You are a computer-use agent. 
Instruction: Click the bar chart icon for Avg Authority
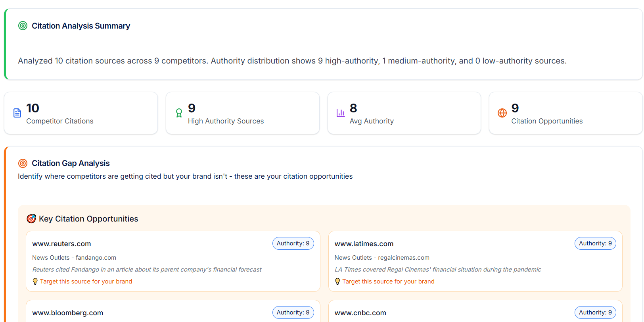click(x=341, y=113)
